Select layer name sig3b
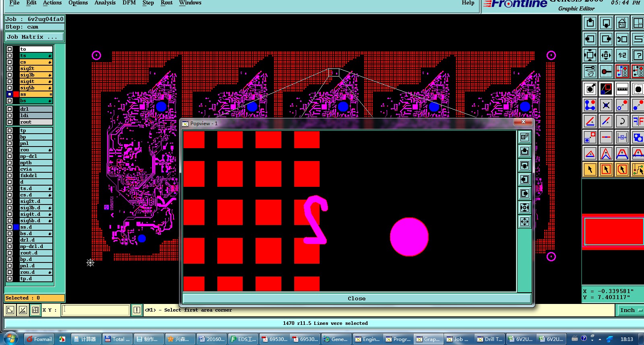 (36, 75)
